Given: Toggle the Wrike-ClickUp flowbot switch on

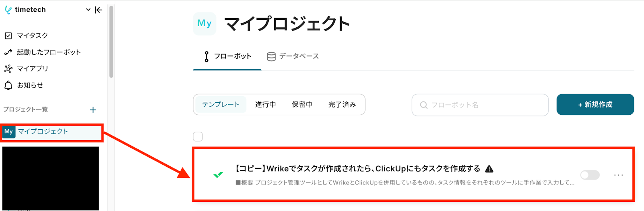Looking at the screenshot, I should click(590, 175).
